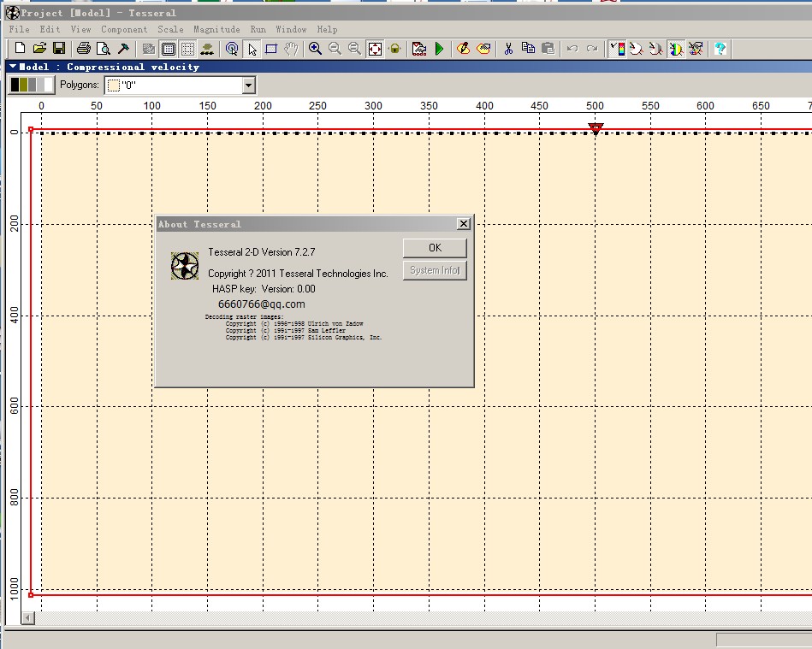Click the first white palette icon
Image resolution: width=812 pixels, height=649 pixels.
click(x=637, y=49)
